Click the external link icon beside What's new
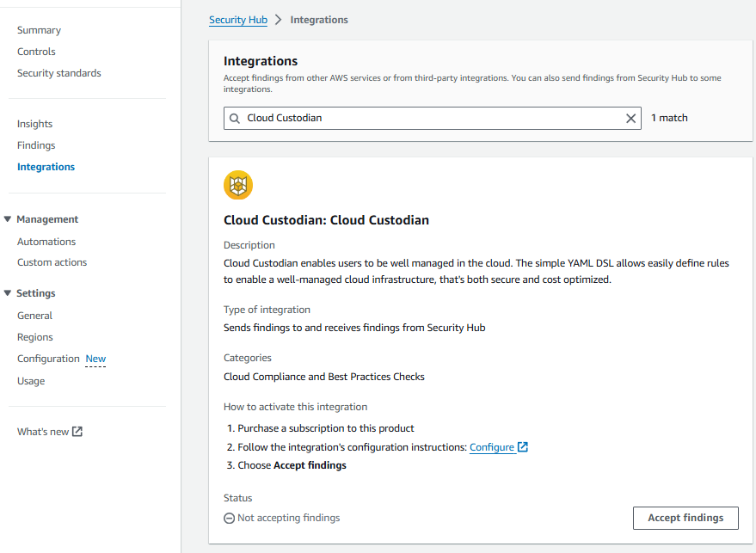756x553 pixels. (77, 432)
